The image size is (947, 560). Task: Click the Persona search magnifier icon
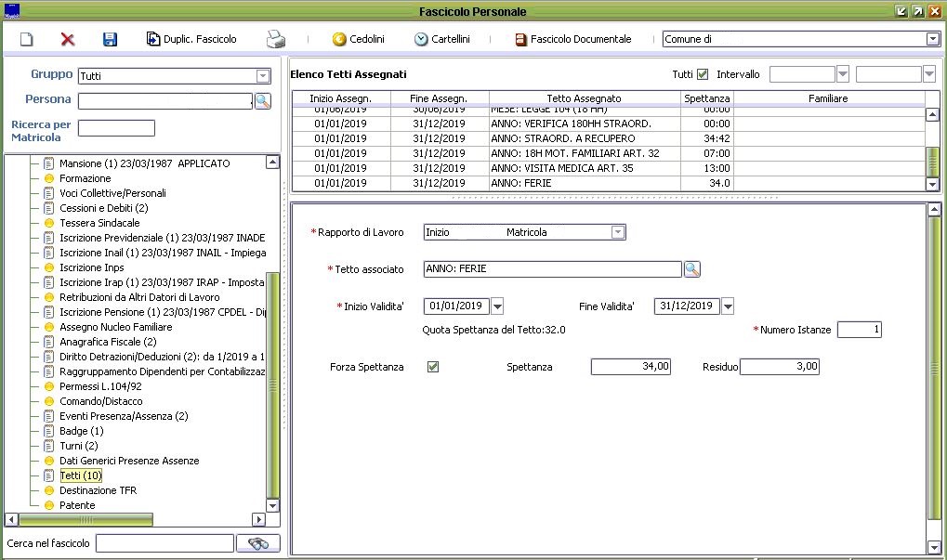263,101
